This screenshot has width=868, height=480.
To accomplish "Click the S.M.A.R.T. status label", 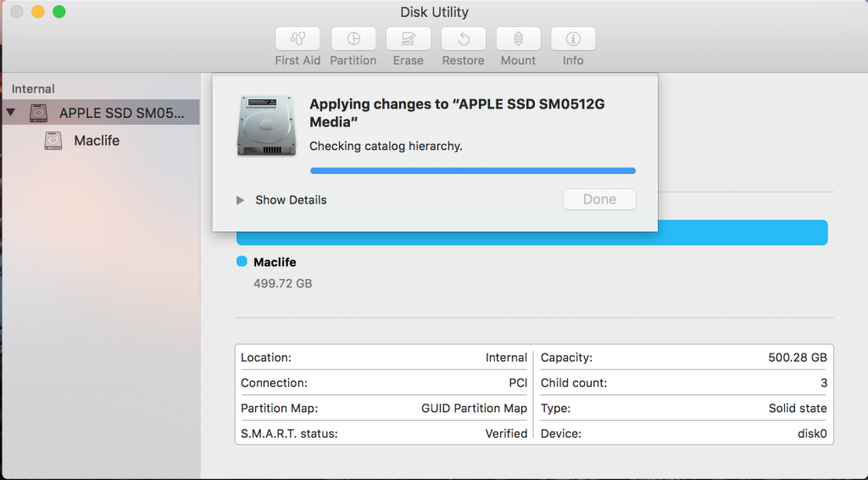I will pos(289,434).
